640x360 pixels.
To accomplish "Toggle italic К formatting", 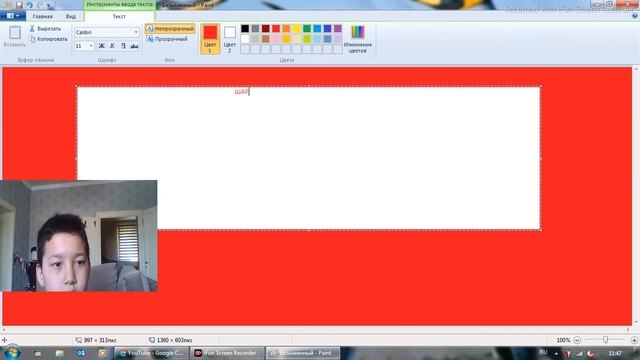I will click(113, 46).
